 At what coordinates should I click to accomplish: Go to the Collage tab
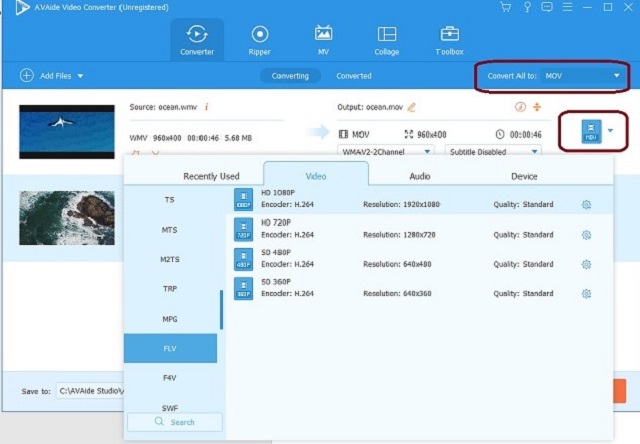pos(387,40)
